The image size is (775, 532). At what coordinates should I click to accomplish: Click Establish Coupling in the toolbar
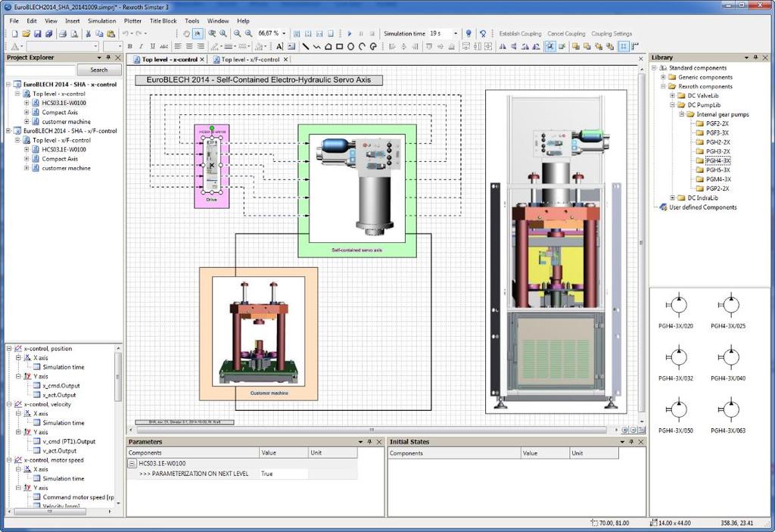pyautogui.click(x=520, y=33)
